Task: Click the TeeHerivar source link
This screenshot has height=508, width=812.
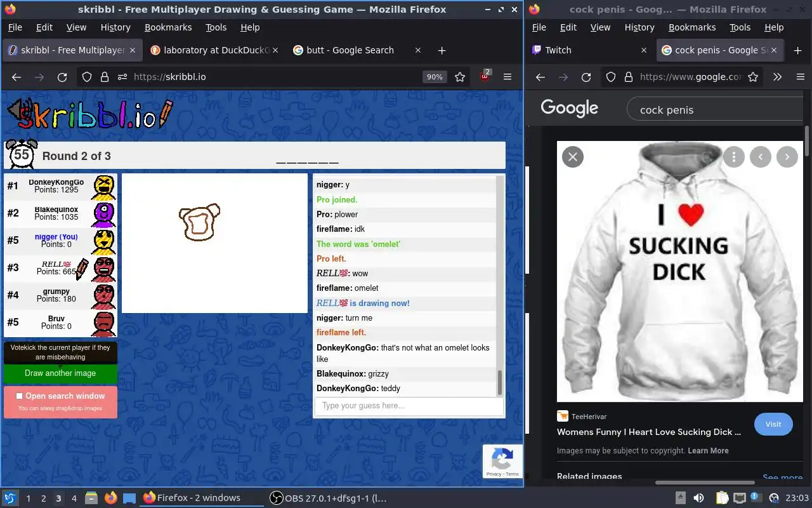Action: point(589,417)
